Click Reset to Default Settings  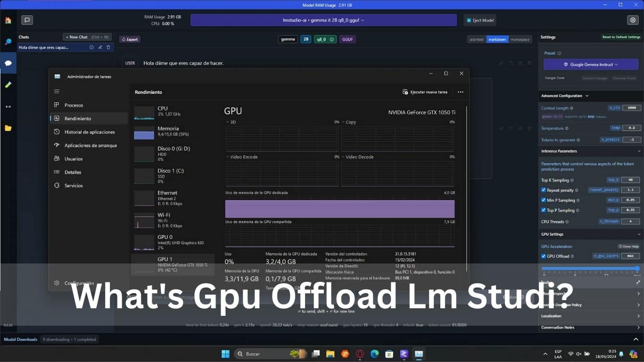622,37
